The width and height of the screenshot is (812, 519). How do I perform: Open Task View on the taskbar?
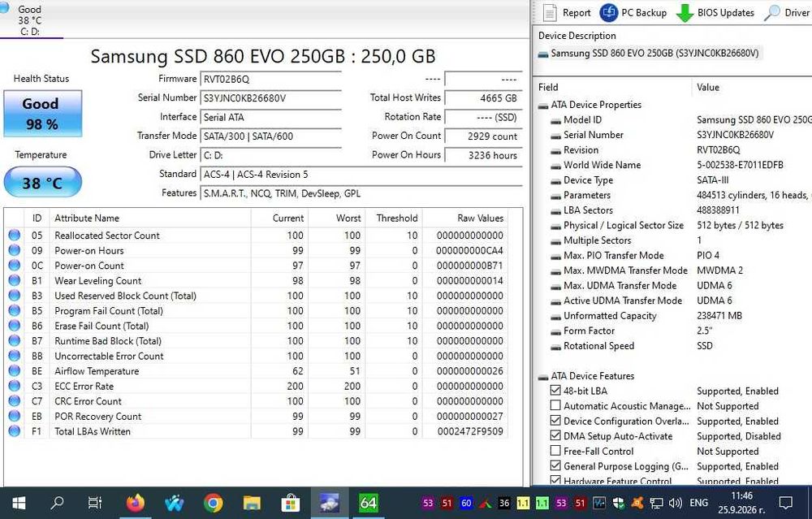click(x=95, y=503)
